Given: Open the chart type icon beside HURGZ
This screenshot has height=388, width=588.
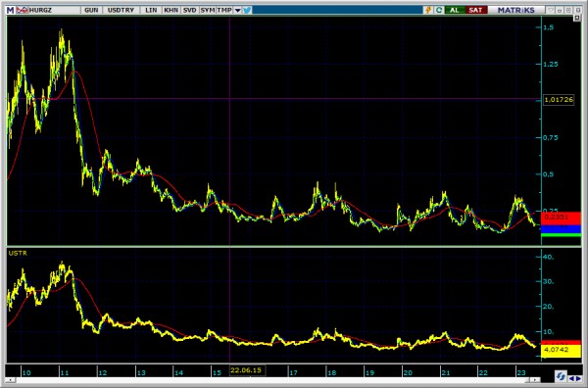Looking at the screenshot, I should pyautogui.click(x=22, y=10).
